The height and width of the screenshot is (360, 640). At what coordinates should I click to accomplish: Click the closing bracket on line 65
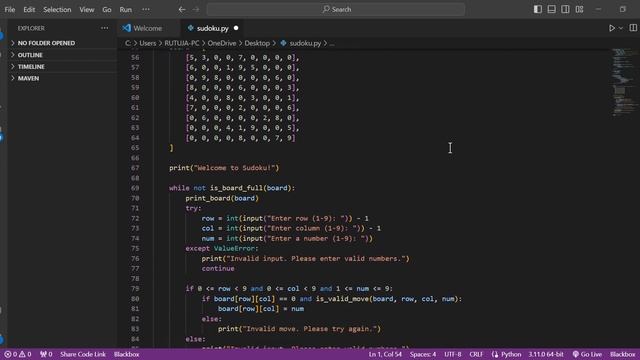pyautogui.click(x=171, y=148)
